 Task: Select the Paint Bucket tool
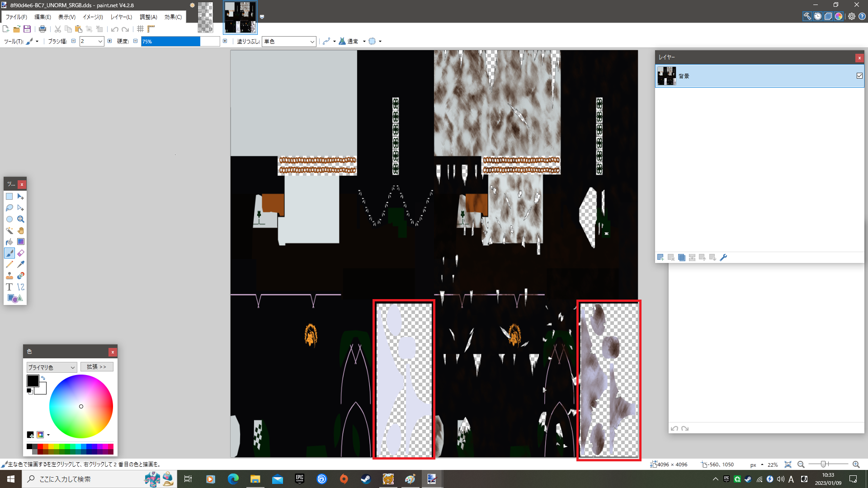click(x=9, y=242)
